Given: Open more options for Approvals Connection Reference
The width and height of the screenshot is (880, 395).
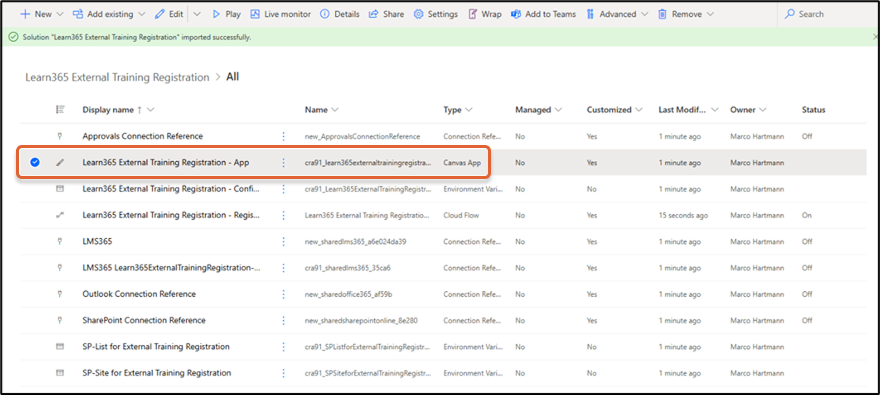Looking at the screenshot, I should click(x=283, y=136).
